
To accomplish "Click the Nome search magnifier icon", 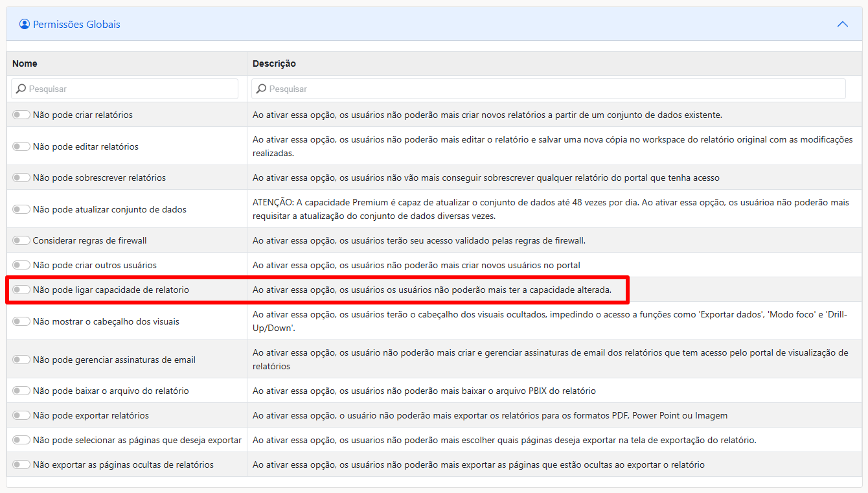I will 21,89.
